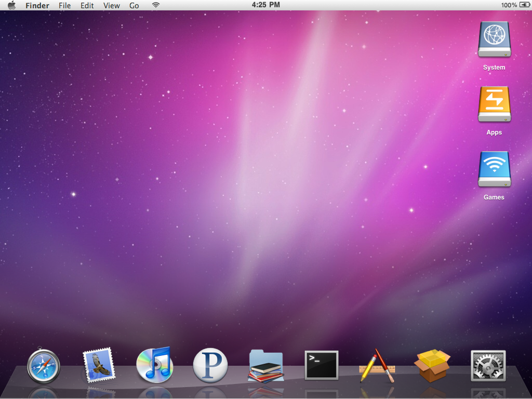Screen dimensions: 532x399
Task: Open the Finder menu
Action: tap(37, 5)
